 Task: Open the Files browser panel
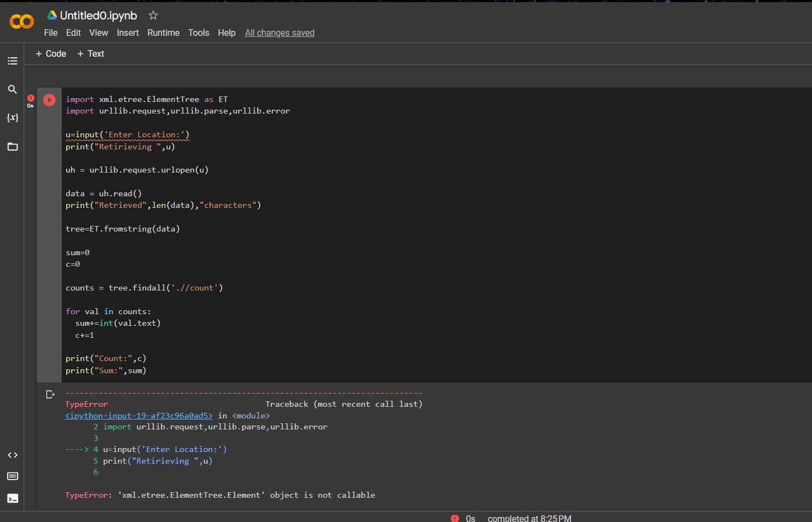(12, 146)
